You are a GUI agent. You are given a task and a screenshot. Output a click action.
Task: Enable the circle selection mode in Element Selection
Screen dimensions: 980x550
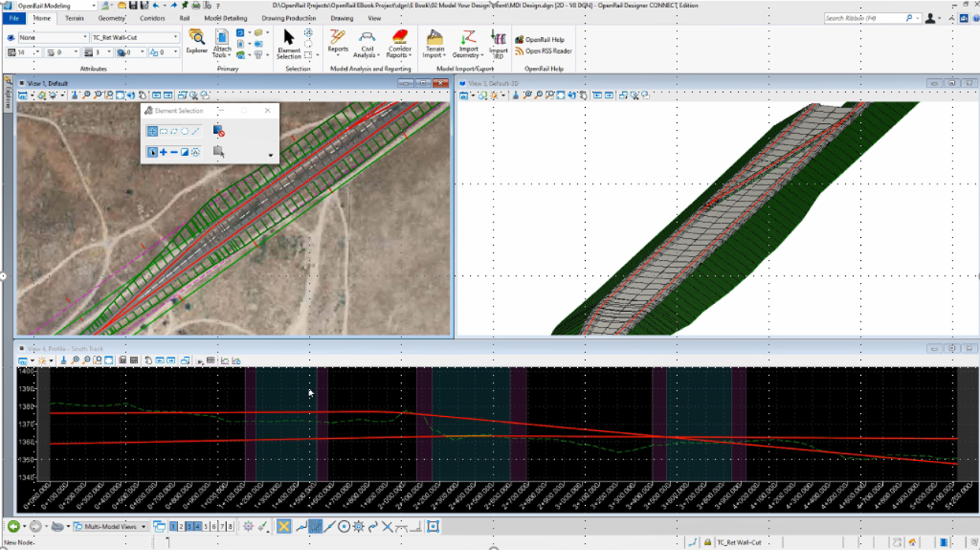point(184,131)
